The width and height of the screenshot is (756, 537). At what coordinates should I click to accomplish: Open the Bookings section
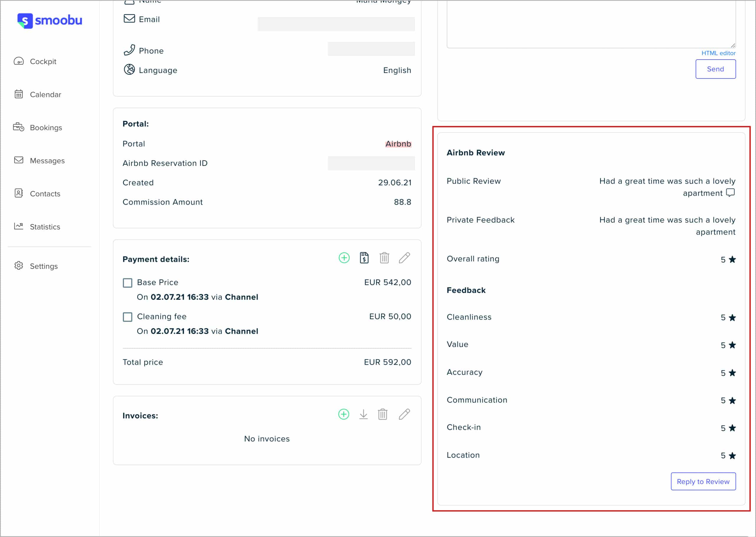(x=46, y=127)
